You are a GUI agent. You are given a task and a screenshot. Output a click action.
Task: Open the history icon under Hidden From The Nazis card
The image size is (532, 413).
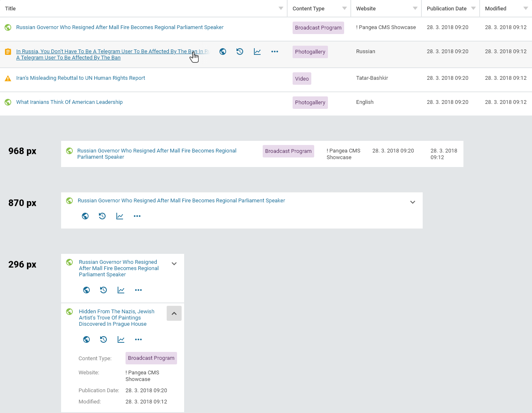click(103, 339)
